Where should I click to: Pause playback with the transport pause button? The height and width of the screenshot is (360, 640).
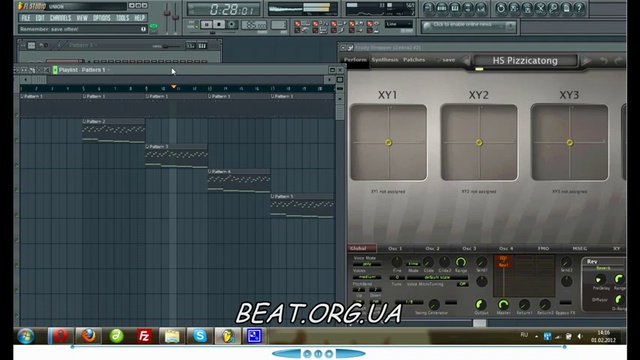tap(206, 24)
